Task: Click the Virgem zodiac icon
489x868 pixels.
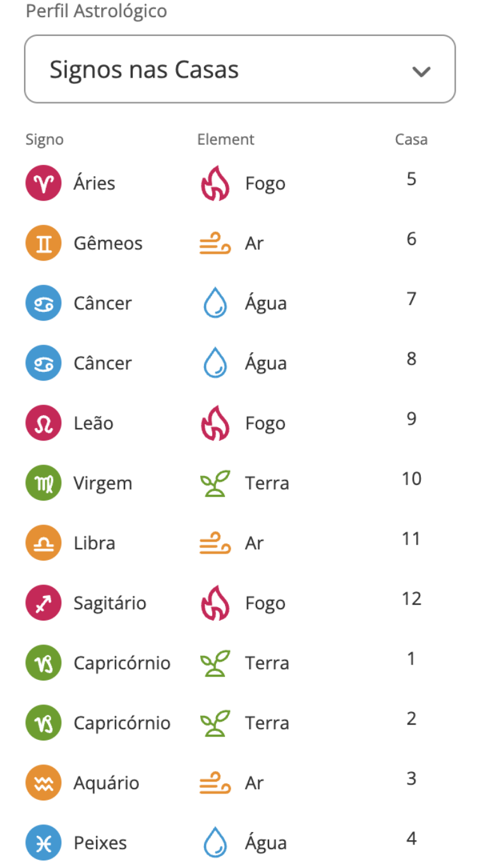Action: pos(44,484)
